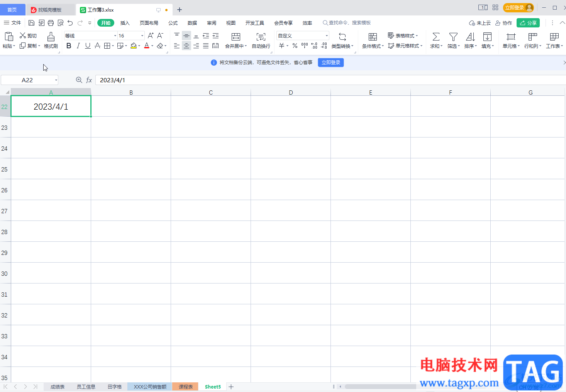This screenshot has height=392, width=566.
Task: Toggle top vertical alignment
Action: pos(177,36)
